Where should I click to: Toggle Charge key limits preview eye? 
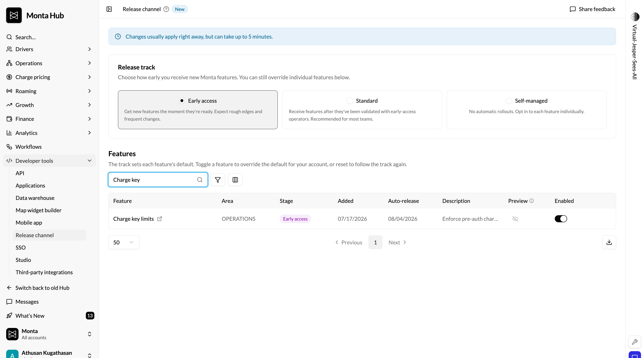point(515,219)
